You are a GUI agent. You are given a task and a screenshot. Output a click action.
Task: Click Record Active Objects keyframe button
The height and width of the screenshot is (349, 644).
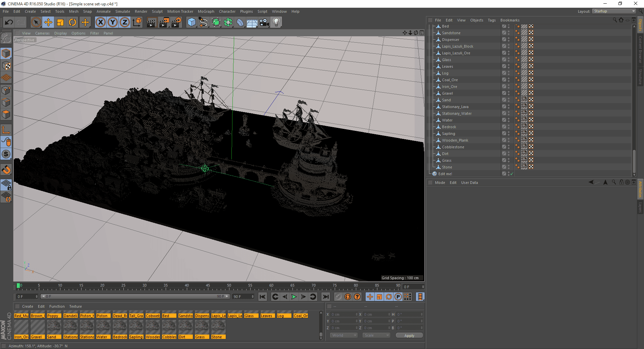click(338, 297)
